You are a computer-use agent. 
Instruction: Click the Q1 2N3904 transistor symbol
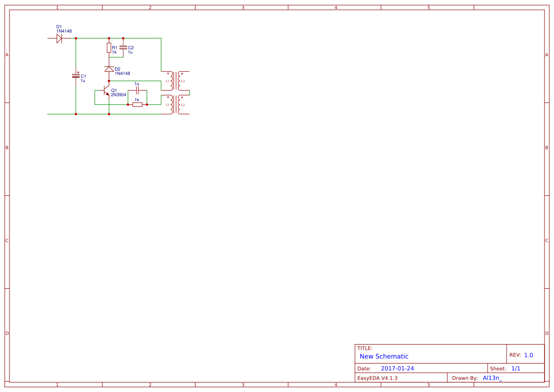click(x=106, y=91)
